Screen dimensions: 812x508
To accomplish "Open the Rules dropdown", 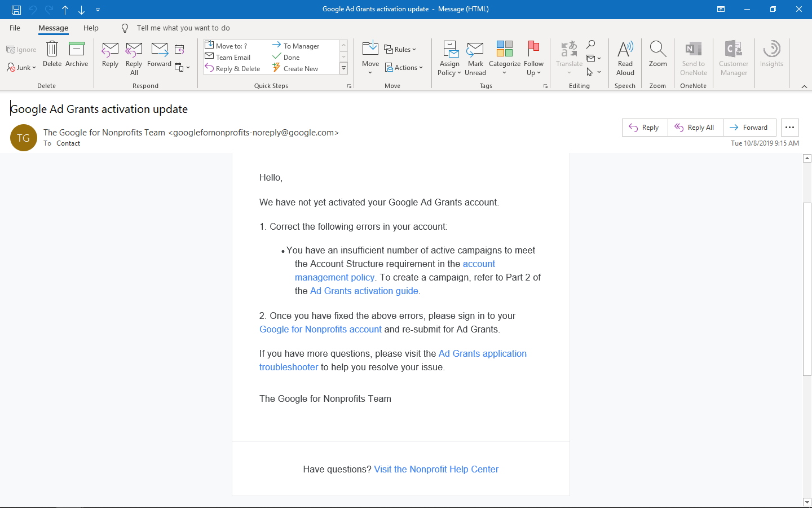I will [x=400, y=50].
